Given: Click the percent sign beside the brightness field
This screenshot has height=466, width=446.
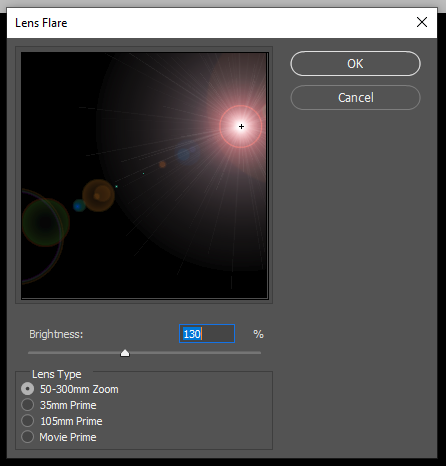Looking at the screenshot, I should click(258, 334).
